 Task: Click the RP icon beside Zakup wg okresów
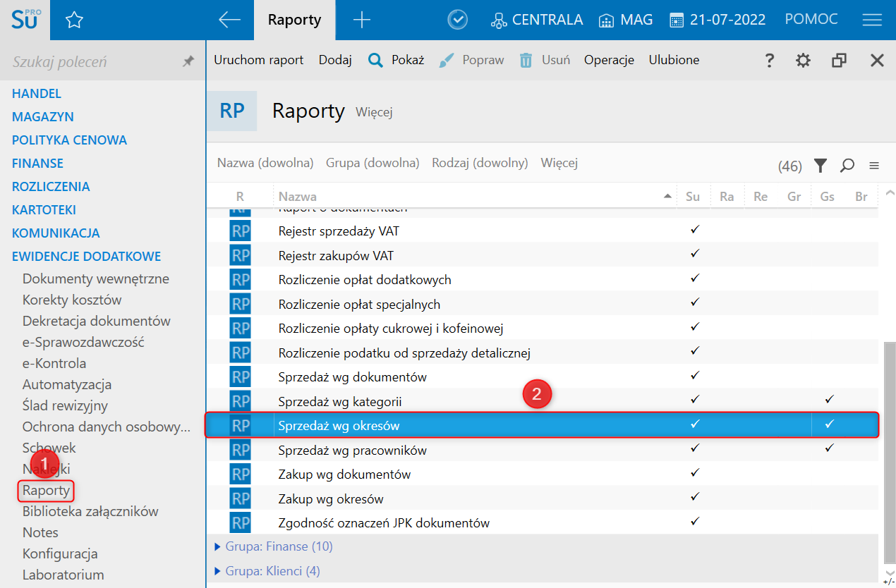coord(241,499)
